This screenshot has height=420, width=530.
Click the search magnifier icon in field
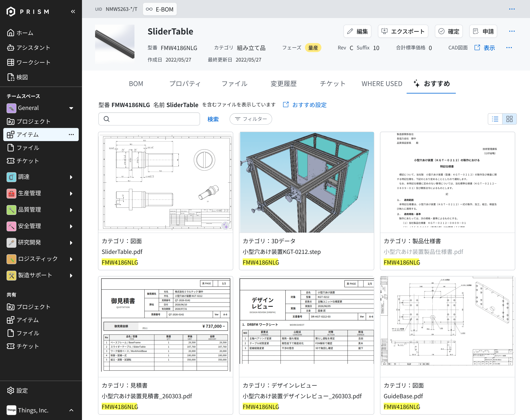pyautogui.click(x=107, y=119)
